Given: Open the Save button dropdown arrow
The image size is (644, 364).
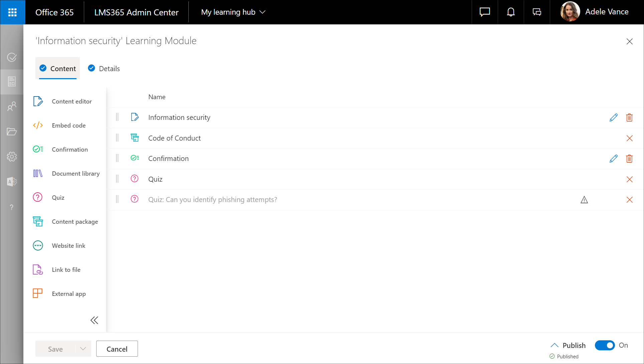Looking at the screenshot, I should [83, 349].
